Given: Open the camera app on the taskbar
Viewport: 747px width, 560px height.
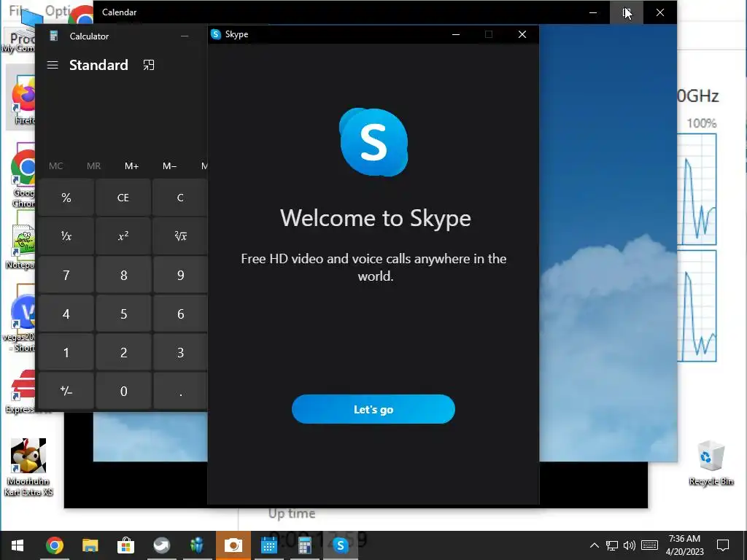Looking at the screenshot, I should click(233, 545).
